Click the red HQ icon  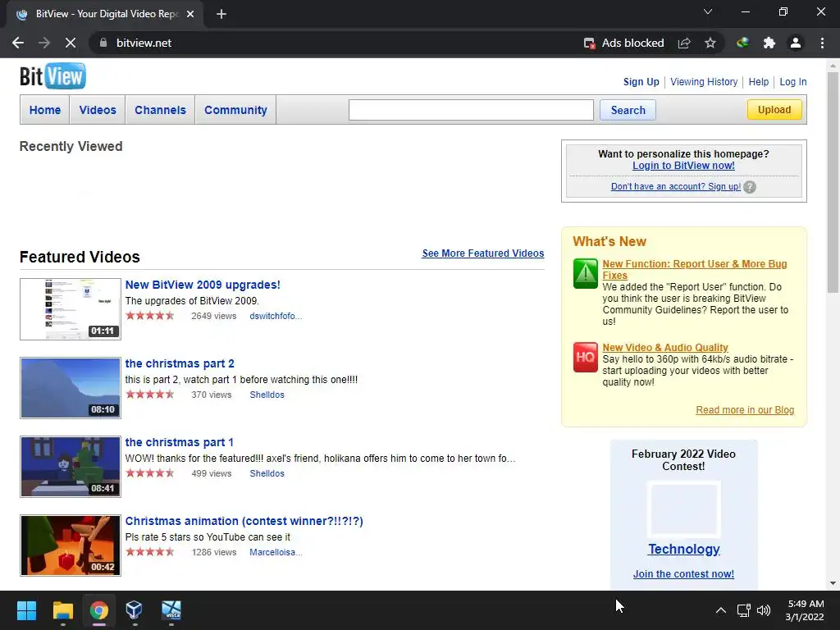point(586,358)
